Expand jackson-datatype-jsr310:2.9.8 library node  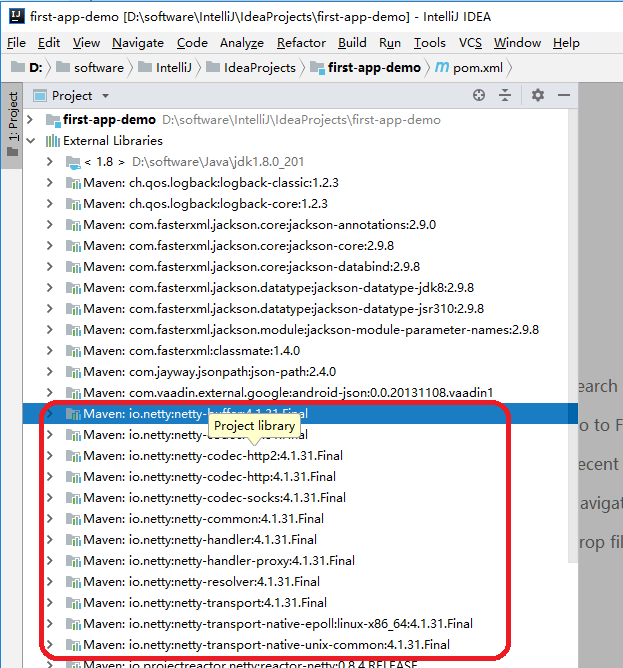tap(50, 308)
